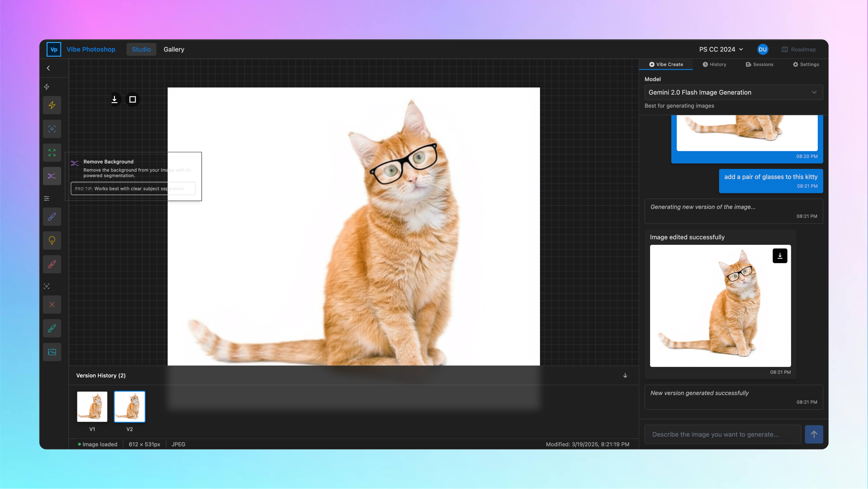Select the purple brush tool
Screen dimensions: 868x489
(x=52, y=217)
